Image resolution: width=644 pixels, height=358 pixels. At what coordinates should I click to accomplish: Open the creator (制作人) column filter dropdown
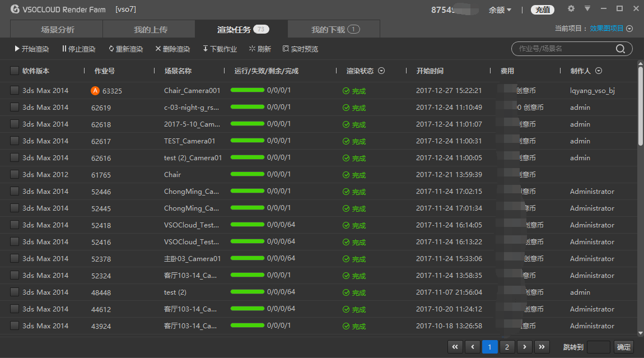[599, 71]
